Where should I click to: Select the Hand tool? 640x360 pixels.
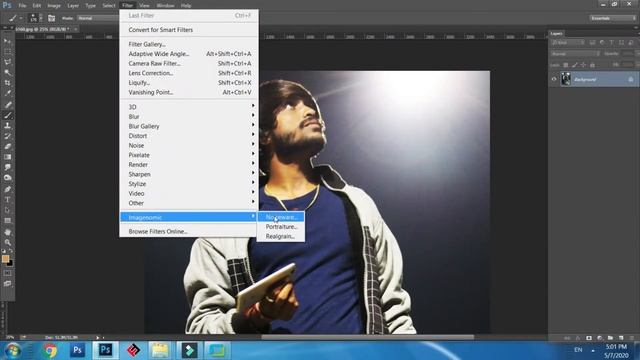[7, 232]
